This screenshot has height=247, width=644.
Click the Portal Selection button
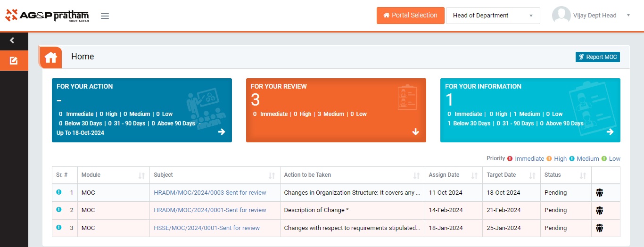[x=410, y=16]
